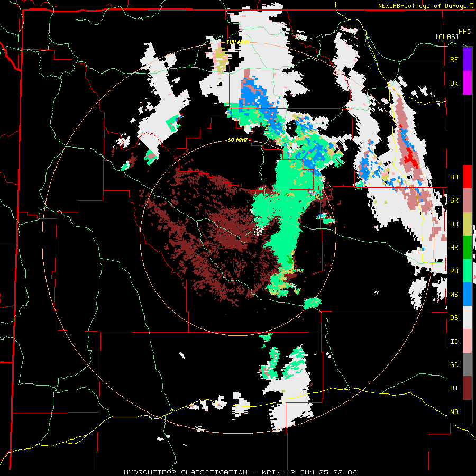Image resolution: width=476 pixels, height=476 pixels.
Task: Click the magenta UK legend swatch
Action: (467, 83)
